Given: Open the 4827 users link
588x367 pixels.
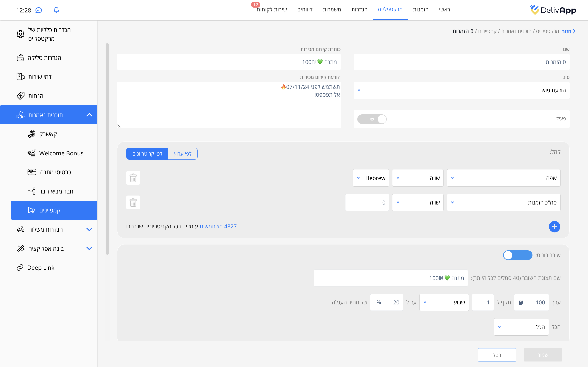Looking at the screenshot, I should click(x=218, y=226).
